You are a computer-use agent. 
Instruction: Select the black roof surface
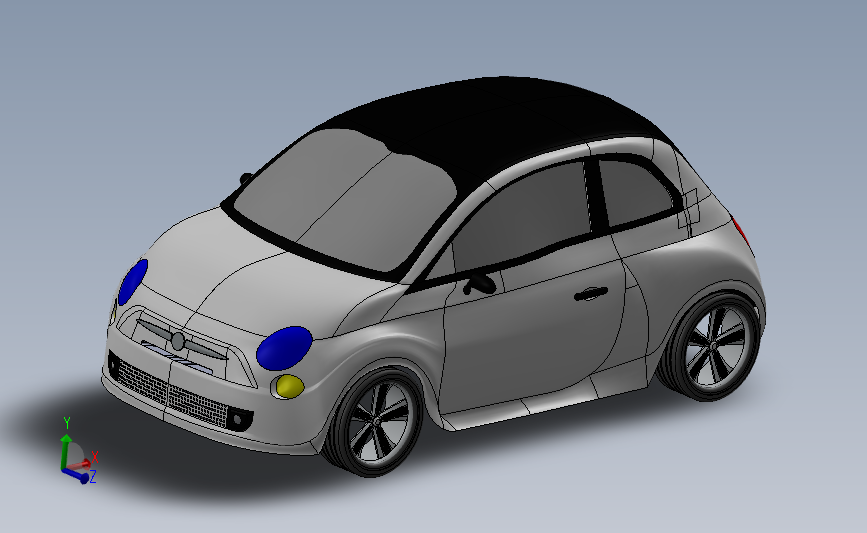498,124
